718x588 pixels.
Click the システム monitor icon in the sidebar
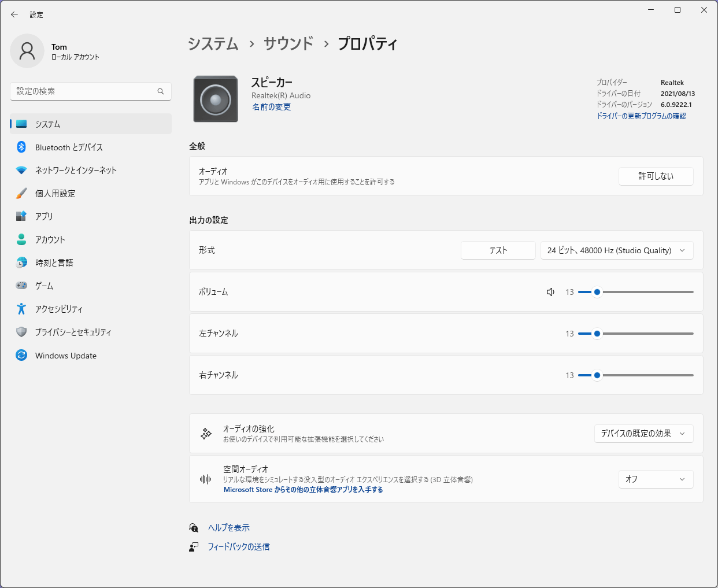[x=21, y=124]
